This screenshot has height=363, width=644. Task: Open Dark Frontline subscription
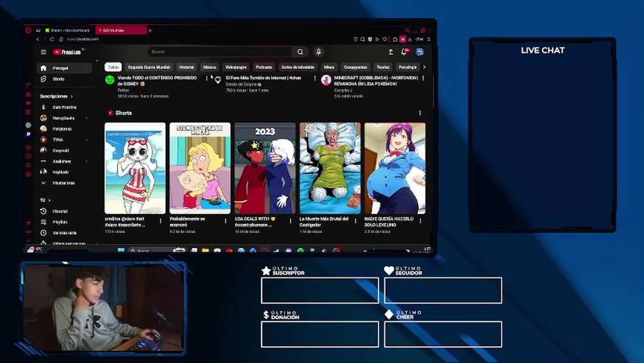65,107
